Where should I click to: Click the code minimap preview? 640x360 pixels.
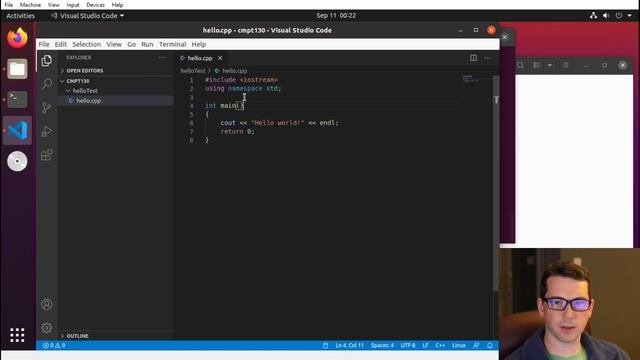(x=471, y=78)
